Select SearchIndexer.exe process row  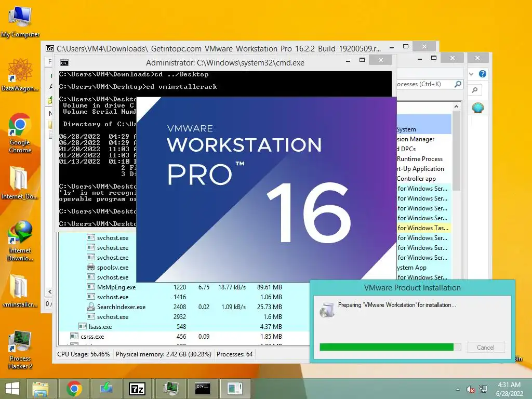[x=184, y=307]
